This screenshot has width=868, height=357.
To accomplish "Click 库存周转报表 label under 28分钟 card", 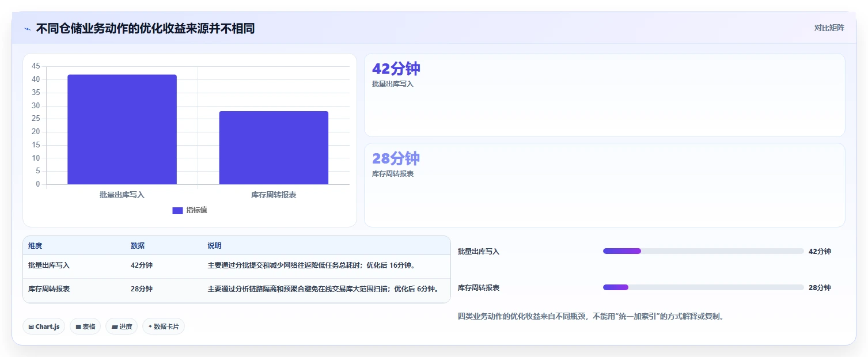I will [393, 174].
